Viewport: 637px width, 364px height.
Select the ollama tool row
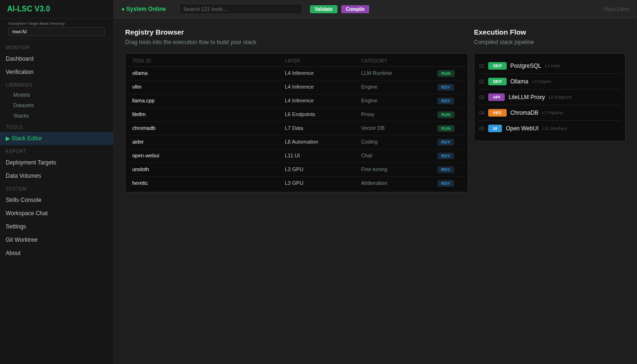pos(297,73)
